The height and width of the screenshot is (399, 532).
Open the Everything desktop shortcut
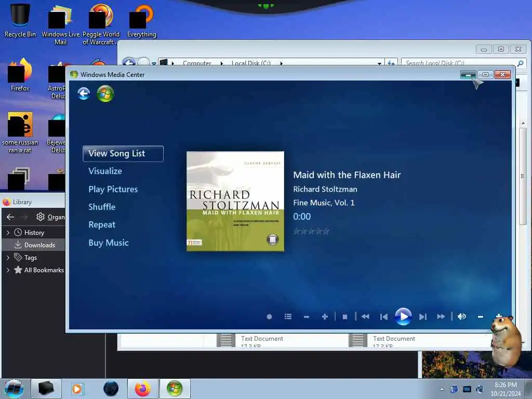coord(141,20)
